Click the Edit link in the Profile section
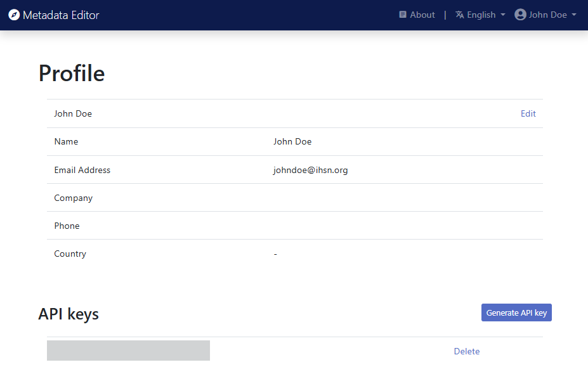Image resolution: width=588 pixels, height=367 pixels. [x=528, y=113]
